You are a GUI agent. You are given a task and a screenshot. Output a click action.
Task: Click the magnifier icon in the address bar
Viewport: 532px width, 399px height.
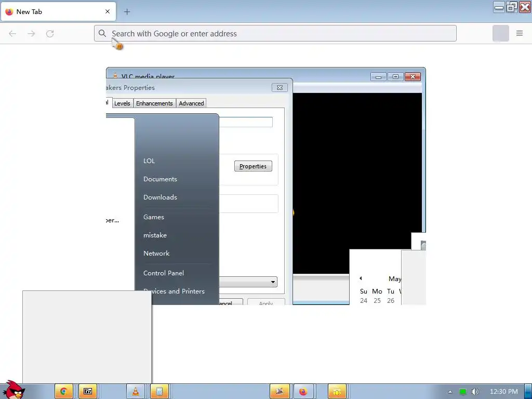click(102, 33)
